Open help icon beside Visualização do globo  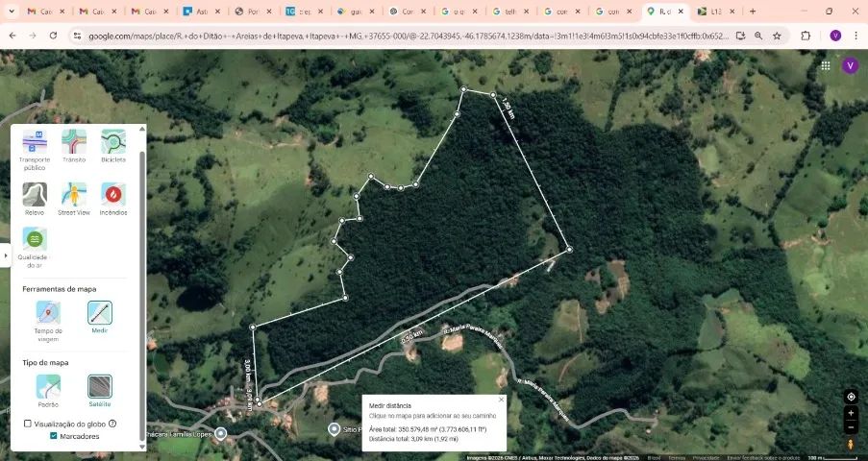pos(112,424)
